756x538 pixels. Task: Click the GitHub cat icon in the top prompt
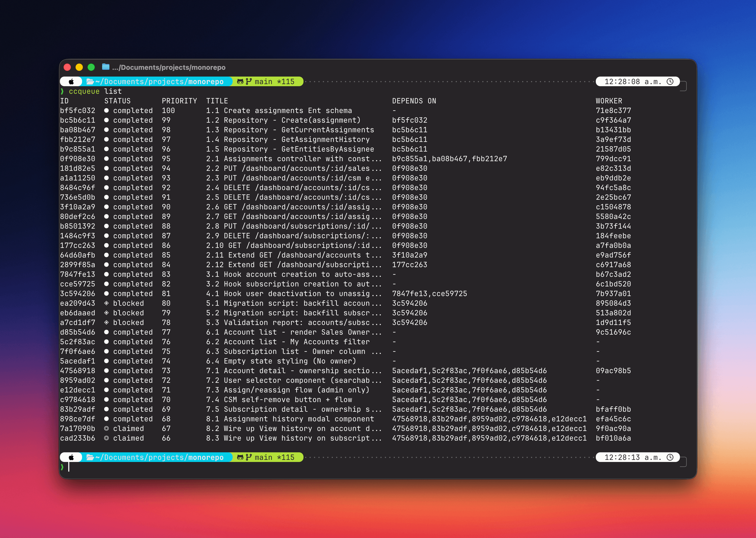click(x=240, y=82)
